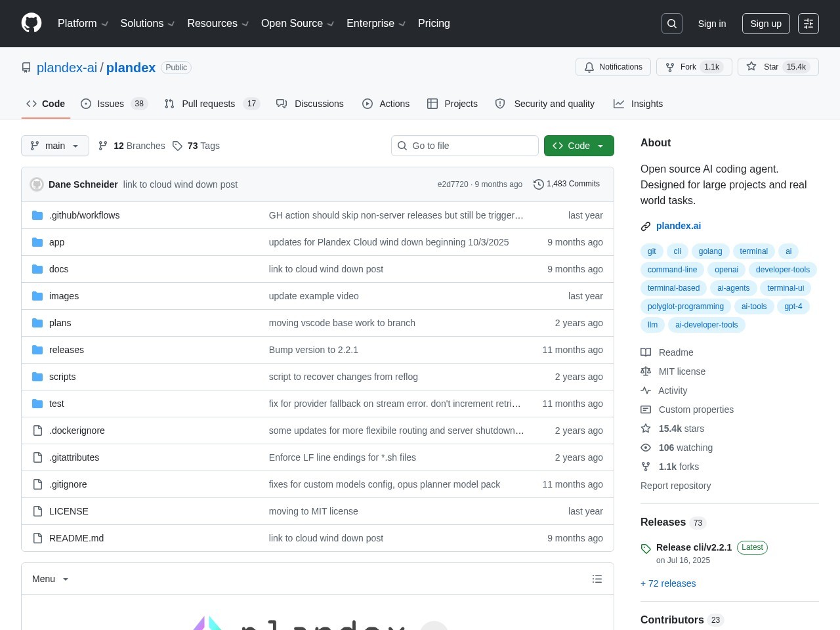840x630 pixels.
Task: Click the Sign up button
Action: (x=766, y=24)
